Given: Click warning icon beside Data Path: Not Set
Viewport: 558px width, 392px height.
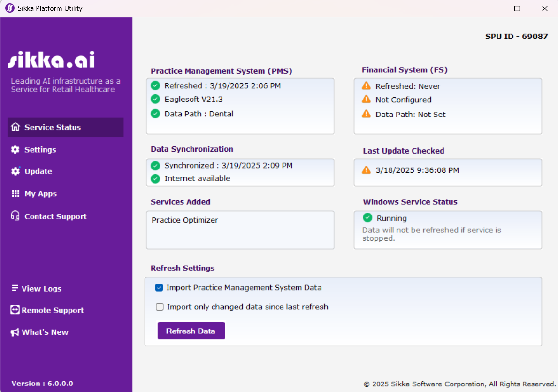Looking at the screenshot, I should point(366,114).
